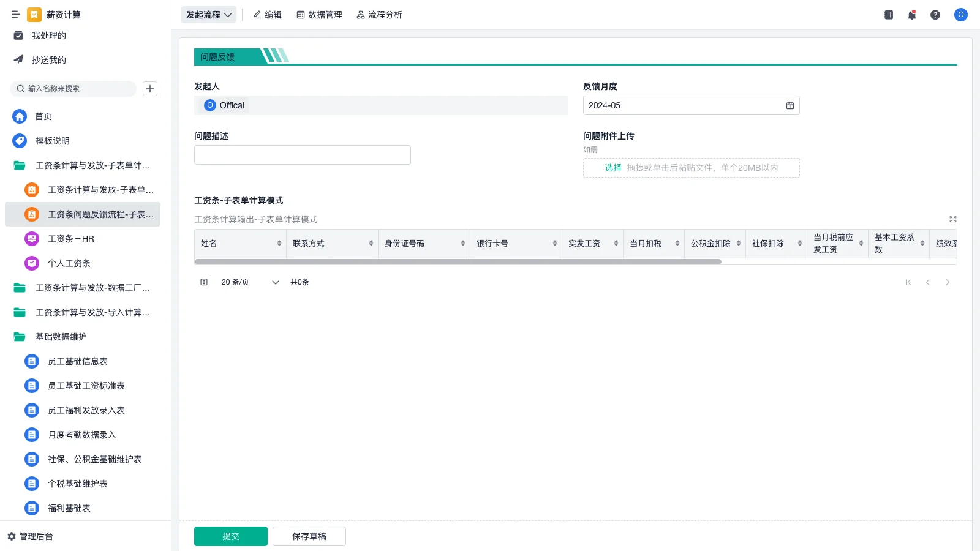Click the plus button beside search box
Image resolution: width=980 pixels, height=551 pixels.
coord(150,89)
